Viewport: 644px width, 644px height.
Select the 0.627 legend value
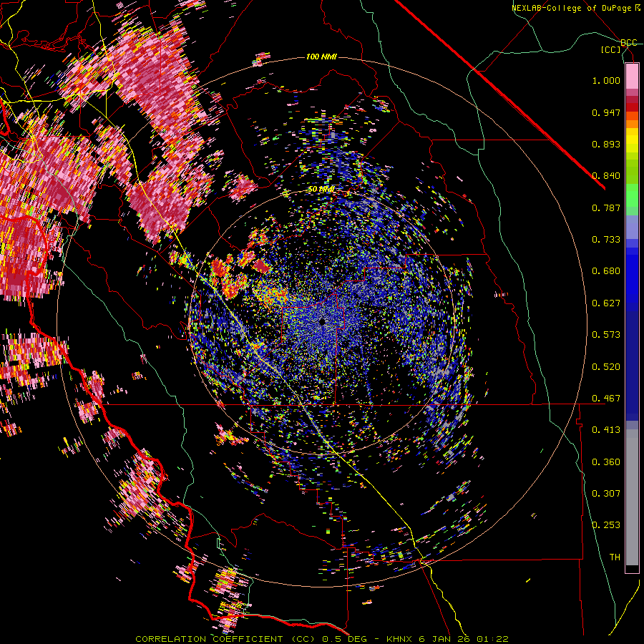(606, 303)
